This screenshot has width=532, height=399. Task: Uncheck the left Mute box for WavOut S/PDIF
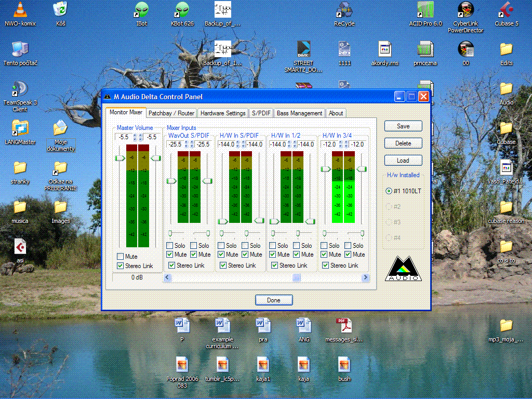[170, 255]
